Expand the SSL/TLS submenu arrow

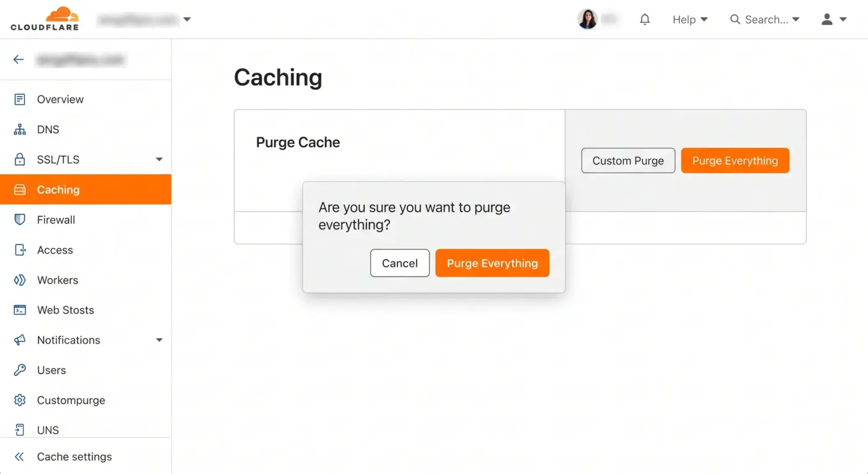point(159,159)
